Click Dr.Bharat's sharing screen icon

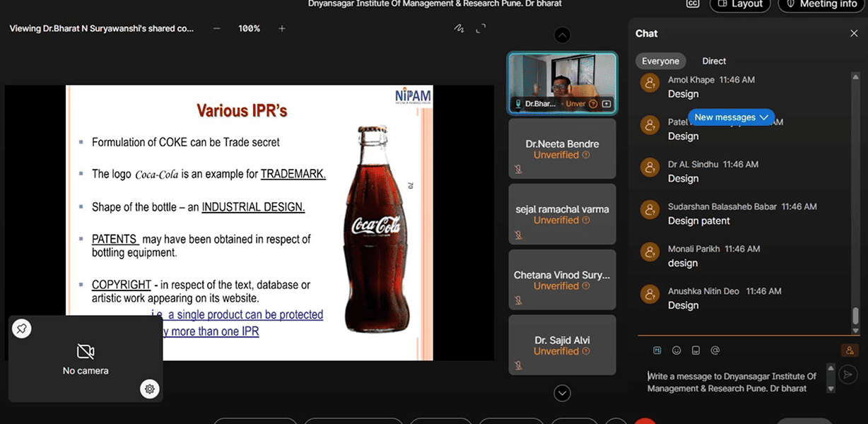606,104
